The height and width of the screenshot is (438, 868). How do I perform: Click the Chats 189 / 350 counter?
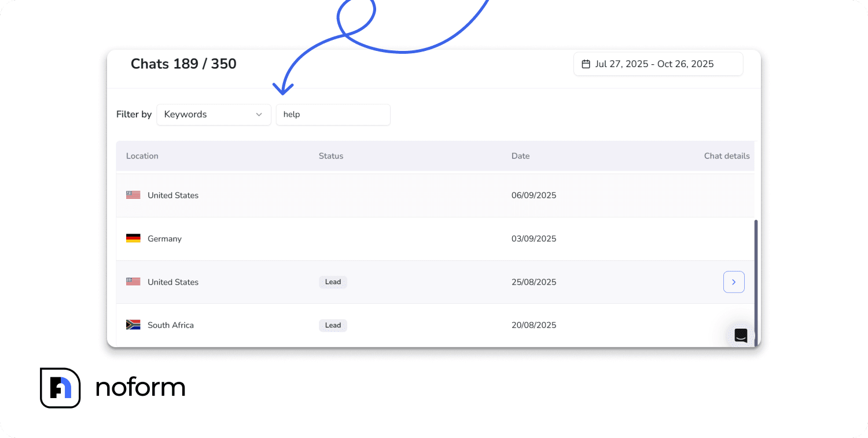tap(183, 64)
